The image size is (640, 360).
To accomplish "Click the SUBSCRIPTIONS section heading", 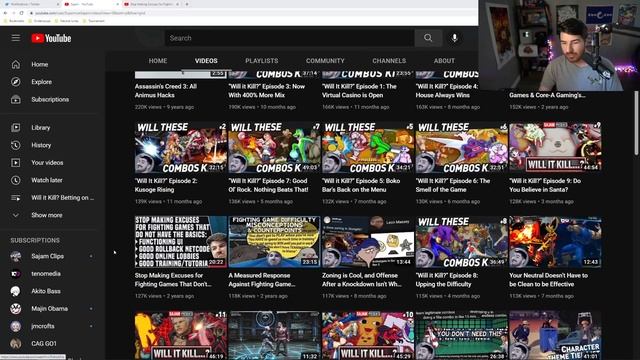I will point(35,240).
